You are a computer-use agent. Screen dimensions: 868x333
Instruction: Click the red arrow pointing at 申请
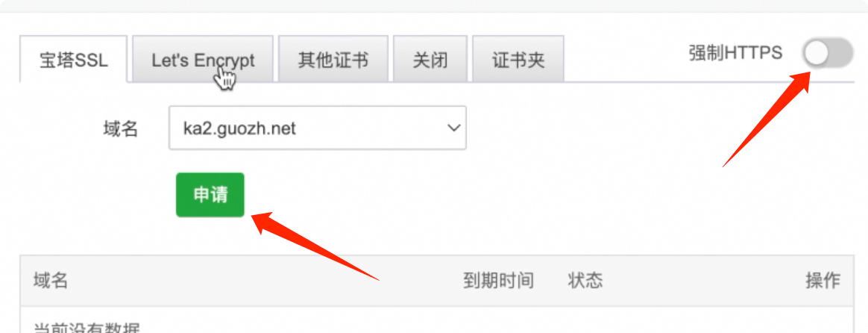coord(315,246)
